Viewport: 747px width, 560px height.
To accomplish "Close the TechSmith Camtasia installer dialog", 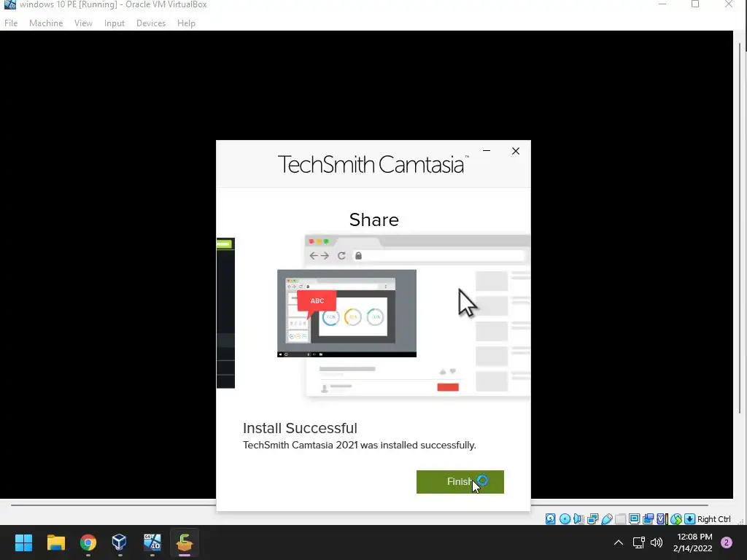I will click(x=516, y=151).
